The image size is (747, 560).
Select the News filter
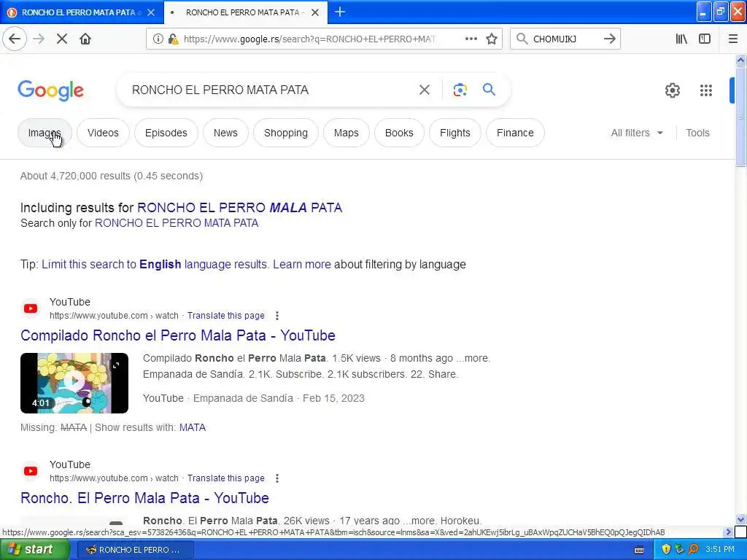(225, 133)
